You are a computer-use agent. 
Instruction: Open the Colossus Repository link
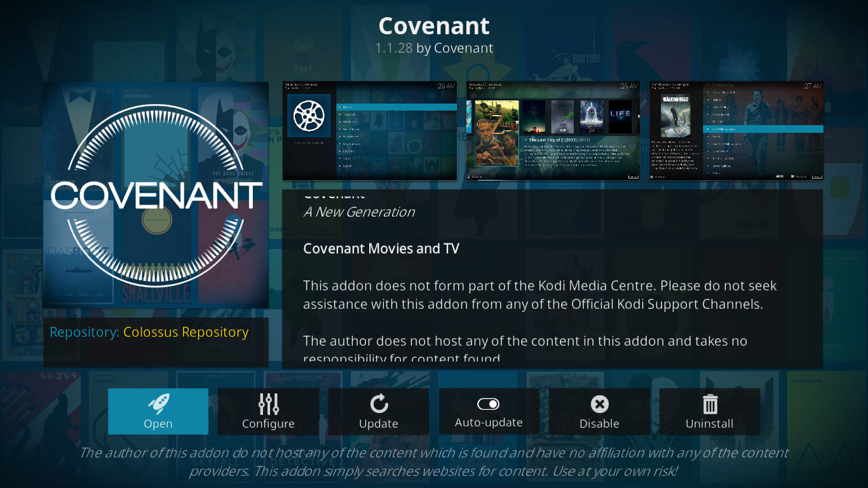185,332
